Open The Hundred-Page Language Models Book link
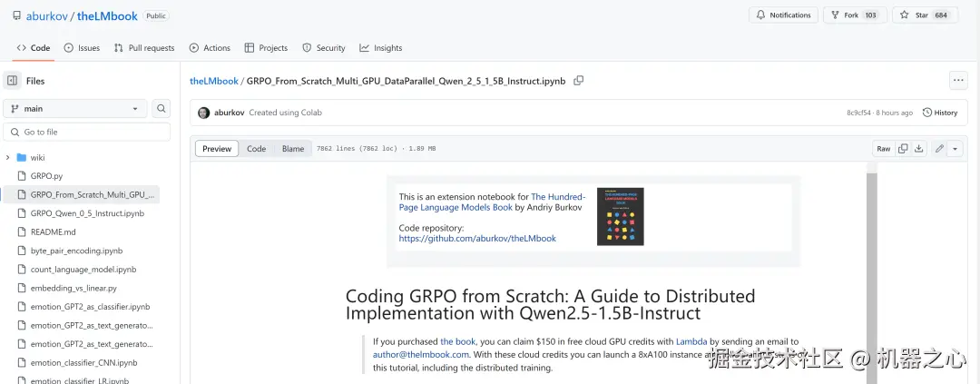Image resolution: width=980 pixels, height=384 pixels. 493,202
